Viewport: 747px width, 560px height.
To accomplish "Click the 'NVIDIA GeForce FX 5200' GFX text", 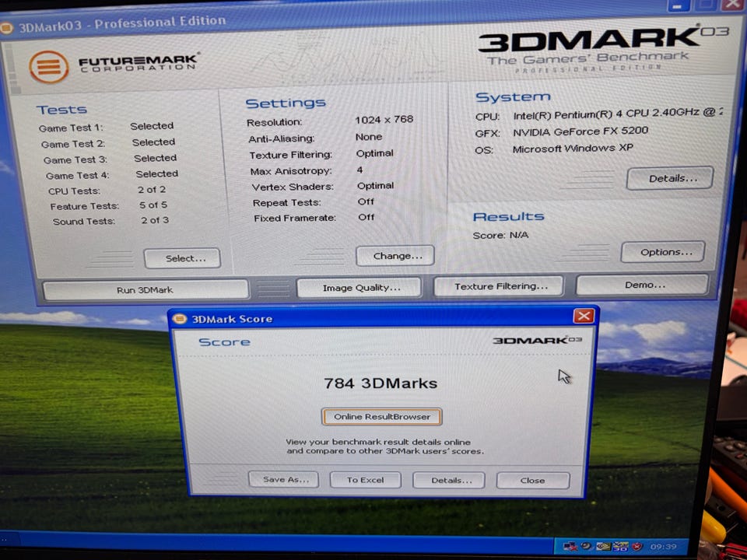I will [580, 131].
